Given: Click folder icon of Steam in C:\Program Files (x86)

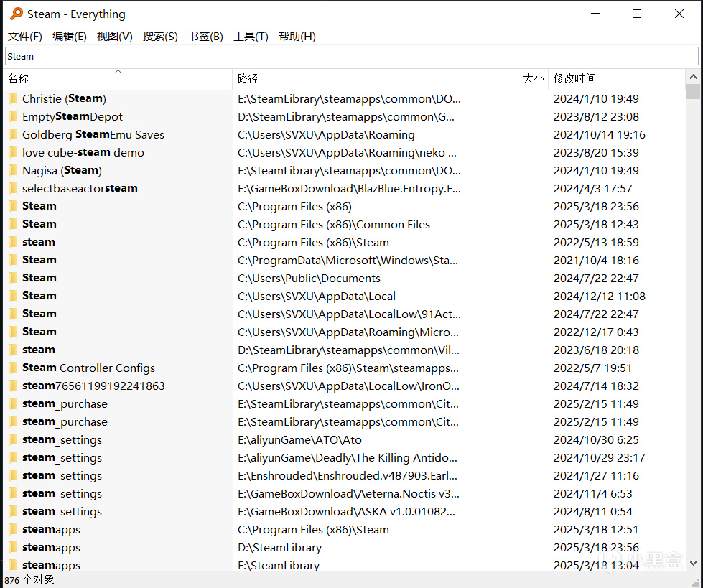Looking at the screenshot, I should click(14, 206).
